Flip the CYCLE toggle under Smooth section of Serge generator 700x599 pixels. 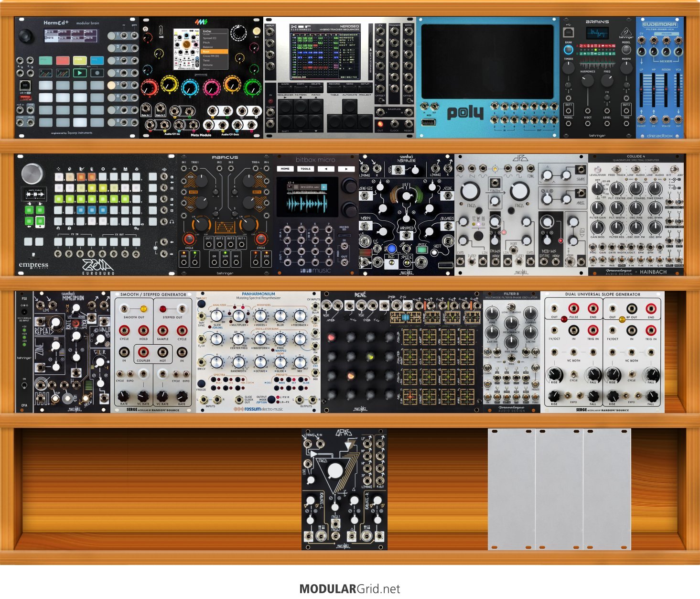(x=120, y=373)
